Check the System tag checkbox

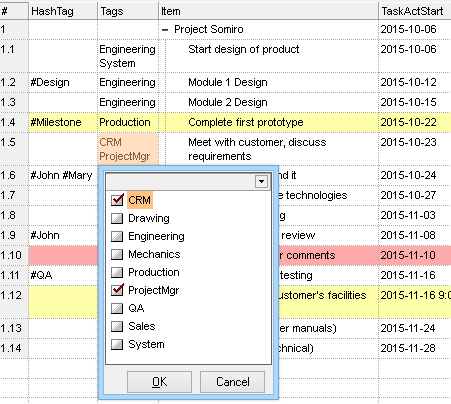tap(117, 344)
